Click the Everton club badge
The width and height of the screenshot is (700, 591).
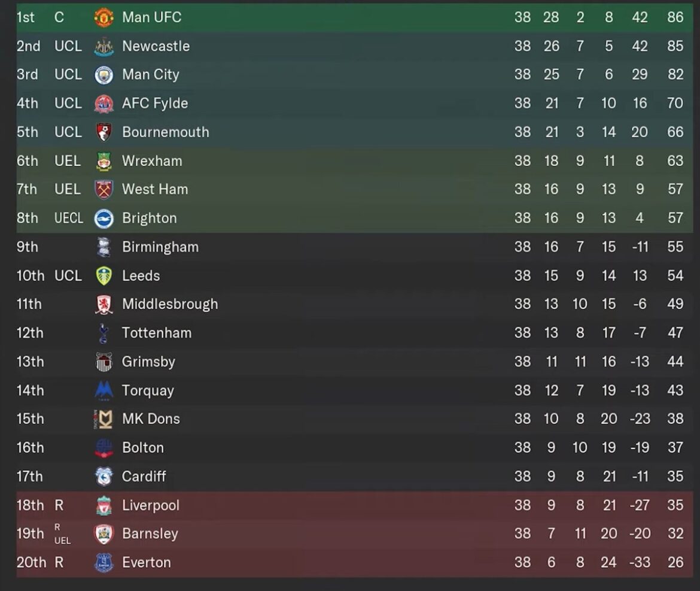[x=103, y=563]
